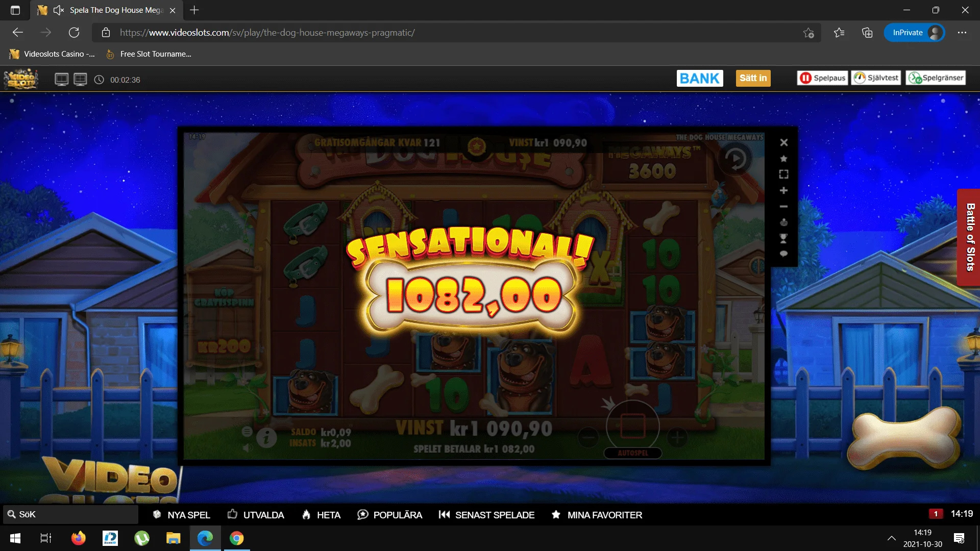Open chat bubble in game sidebar
The image size is (980, 551).
coord(783,254)
